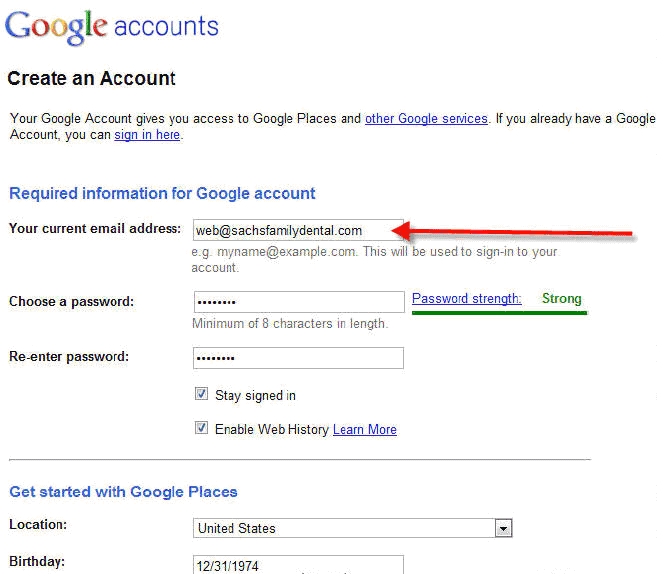Click the Birthday date field

[x=298, y=565]
